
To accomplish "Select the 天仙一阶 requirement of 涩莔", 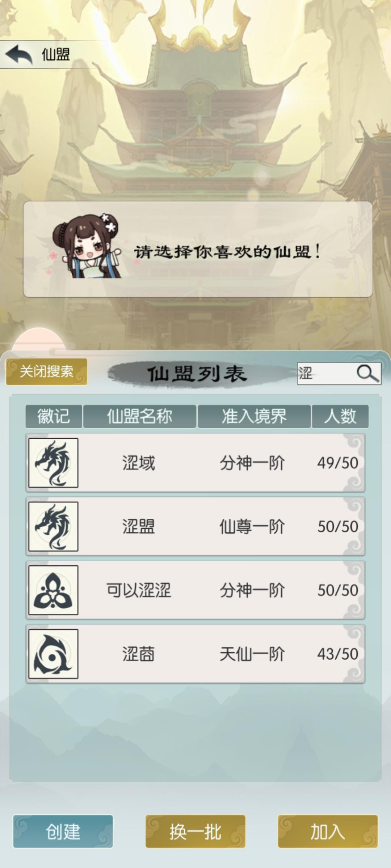I will click(252, 654).
